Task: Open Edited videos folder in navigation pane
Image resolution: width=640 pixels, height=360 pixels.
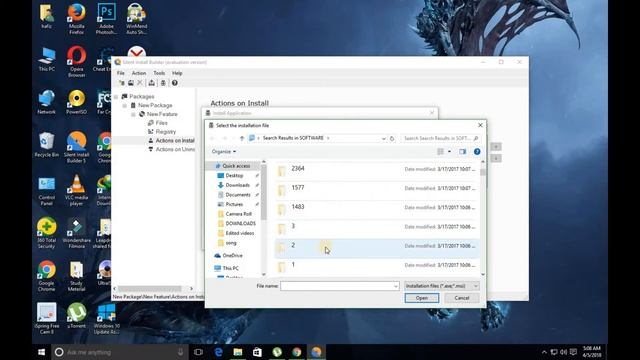Action: (x=236, y=233)
